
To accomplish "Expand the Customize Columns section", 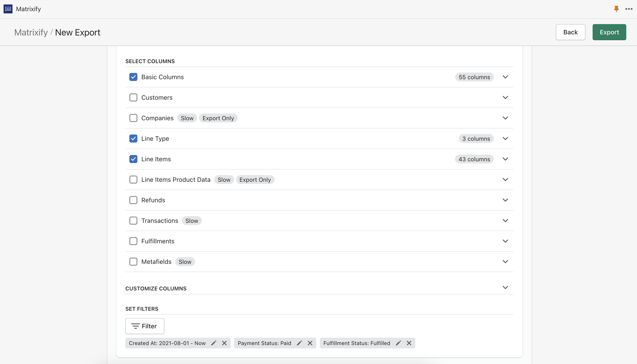I will click(505, 287).
